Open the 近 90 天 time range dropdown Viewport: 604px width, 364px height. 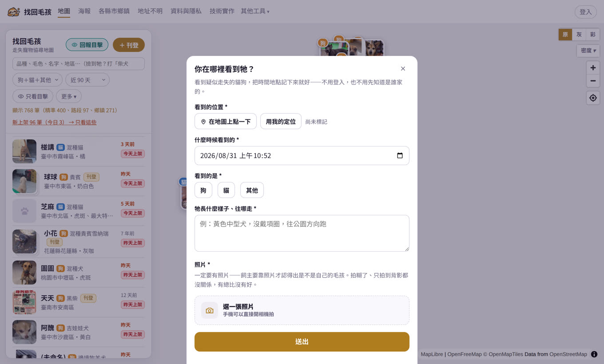pyautogui.click(x=87, y=80)
